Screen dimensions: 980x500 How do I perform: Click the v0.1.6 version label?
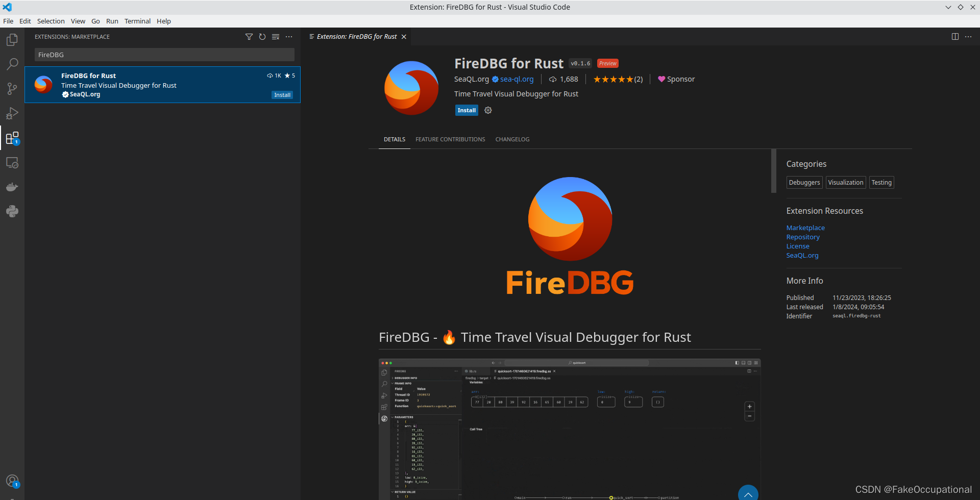tap(580, 63)
